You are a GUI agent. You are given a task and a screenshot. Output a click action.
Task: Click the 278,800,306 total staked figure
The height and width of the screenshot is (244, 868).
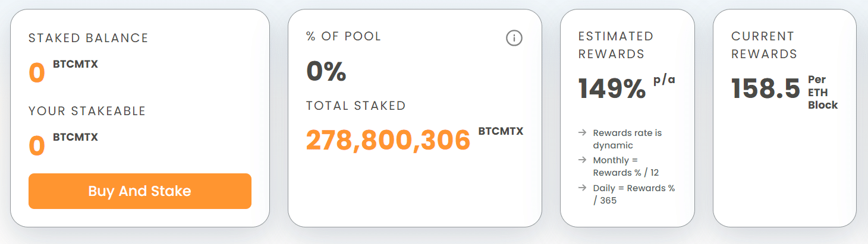(388, 140)
